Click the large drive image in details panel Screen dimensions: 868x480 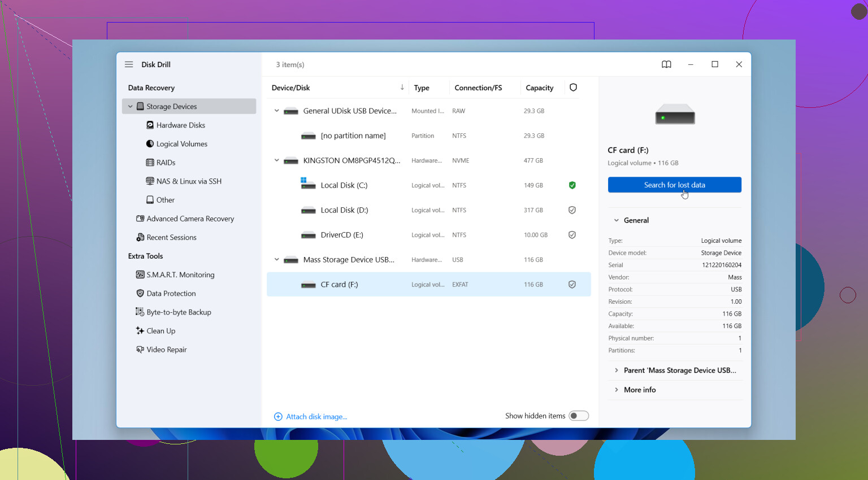pos(675,114)
